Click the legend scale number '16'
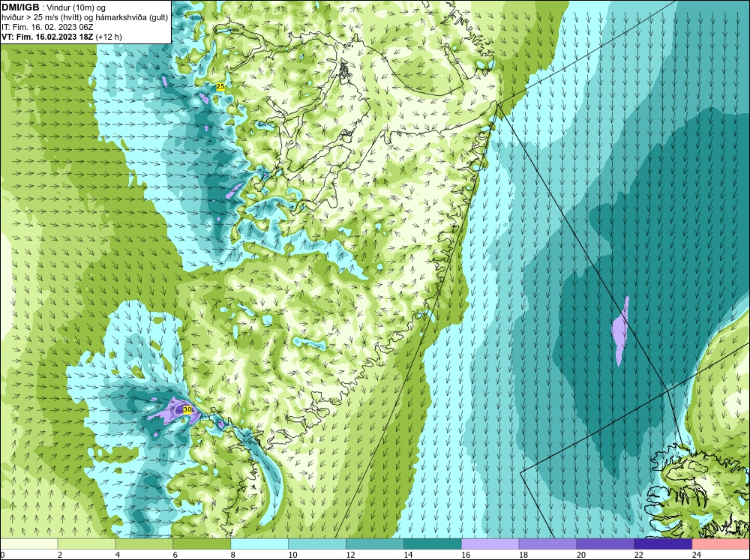The height and width of the screenshot is (560, 750). (x=466, y=555)
